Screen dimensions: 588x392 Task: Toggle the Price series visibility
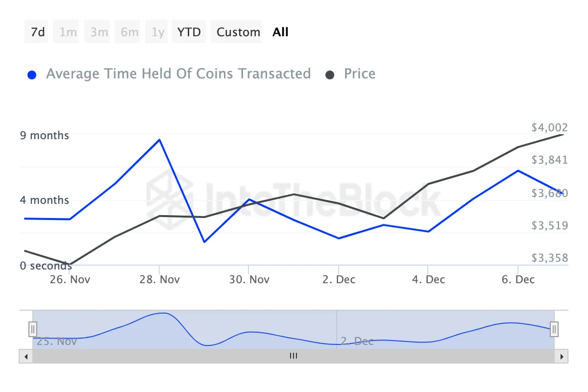click(x=359, y=73)
